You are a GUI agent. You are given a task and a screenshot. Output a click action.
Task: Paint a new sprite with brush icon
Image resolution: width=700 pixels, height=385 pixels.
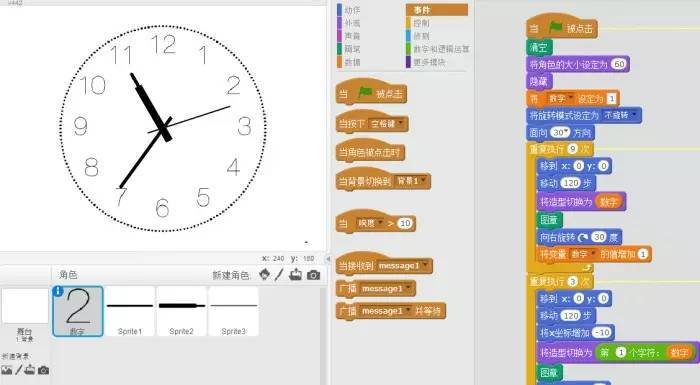tap(279, 275)
